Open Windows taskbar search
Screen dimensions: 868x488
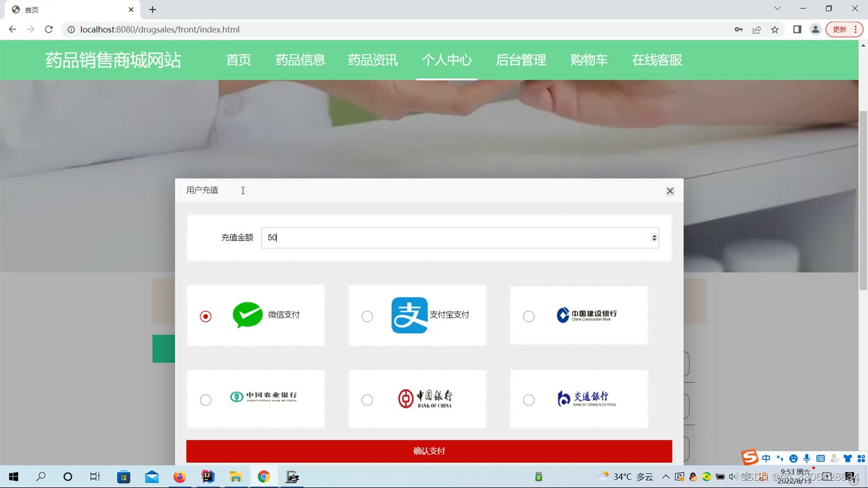pyautogui.click(x=41, y=477)
